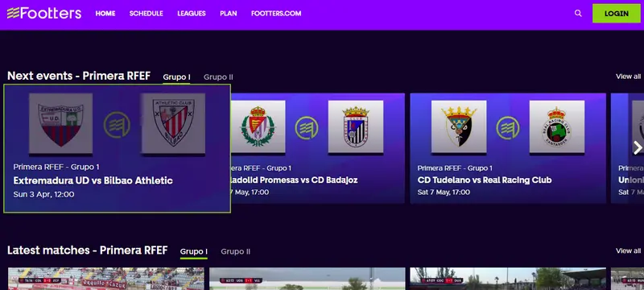Click versus emblem between Extremadura and Bilbao

tap(117, 125)
